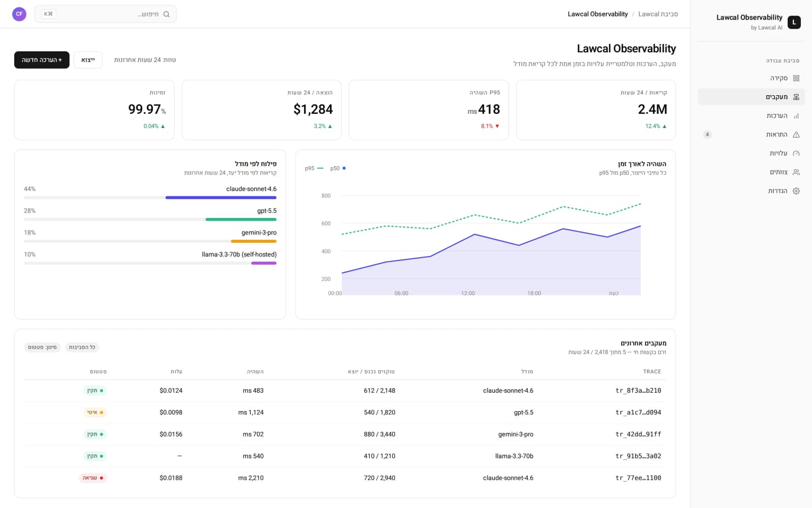Select the מעקבים traces icon in sidebar
The height and width of the screenshot is (508, 812).
796,97
